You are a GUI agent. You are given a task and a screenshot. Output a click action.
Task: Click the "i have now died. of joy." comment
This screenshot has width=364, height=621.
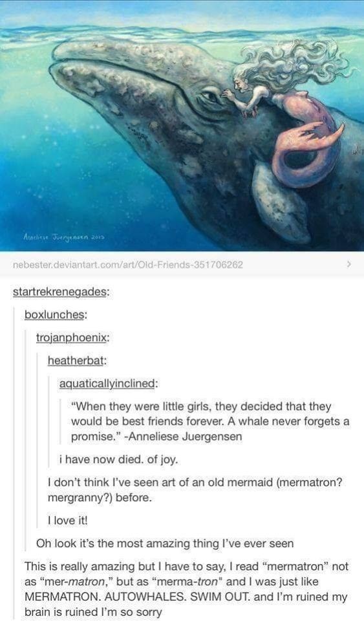118,459
